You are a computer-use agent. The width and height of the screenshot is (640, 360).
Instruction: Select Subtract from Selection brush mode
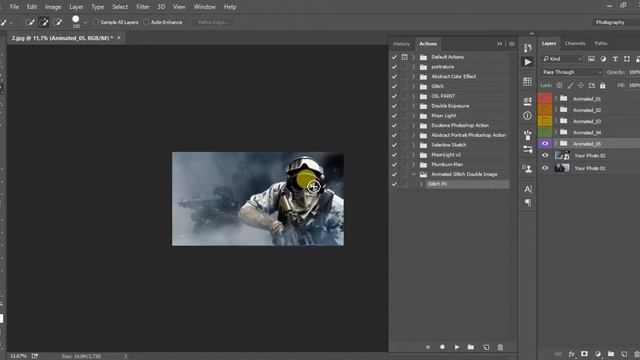click(x=58, y=22)
